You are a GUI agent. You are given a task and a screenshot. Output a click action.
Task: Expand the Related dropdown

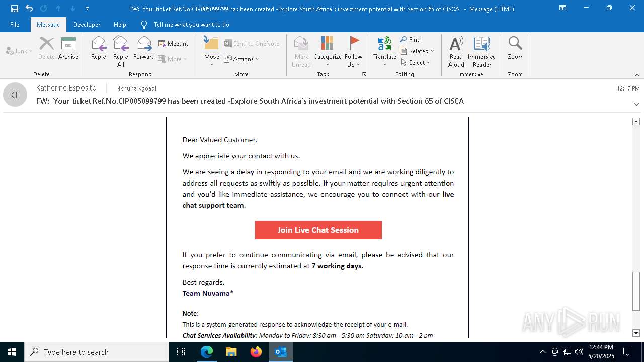tap(417, 51)
